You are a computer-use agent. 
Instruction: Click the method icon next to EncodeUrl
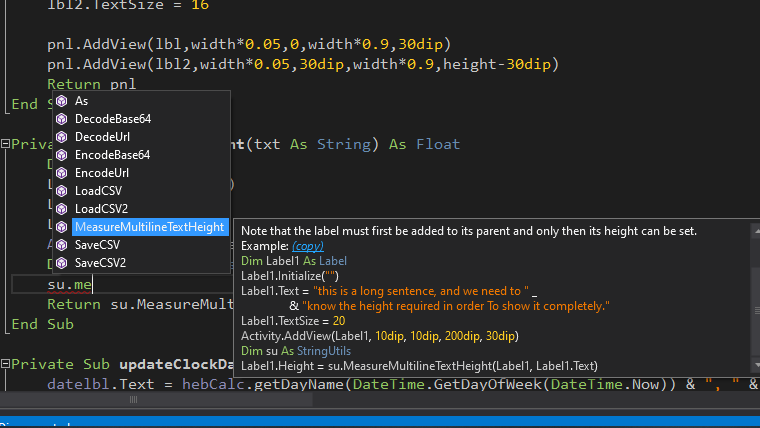(62, 173)
